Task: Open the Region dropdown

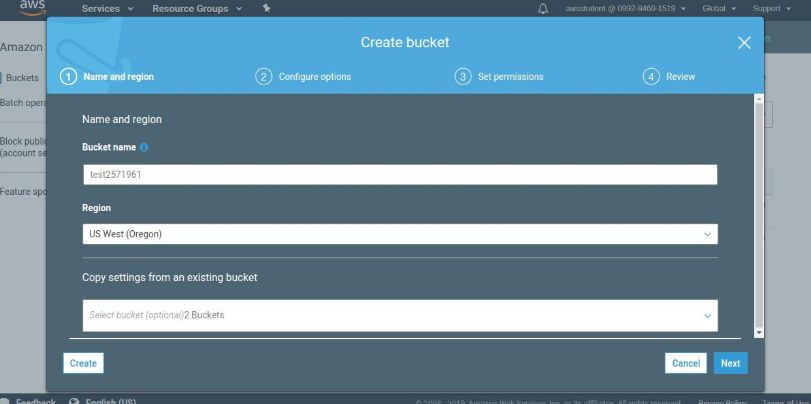Action: [400, 234]
